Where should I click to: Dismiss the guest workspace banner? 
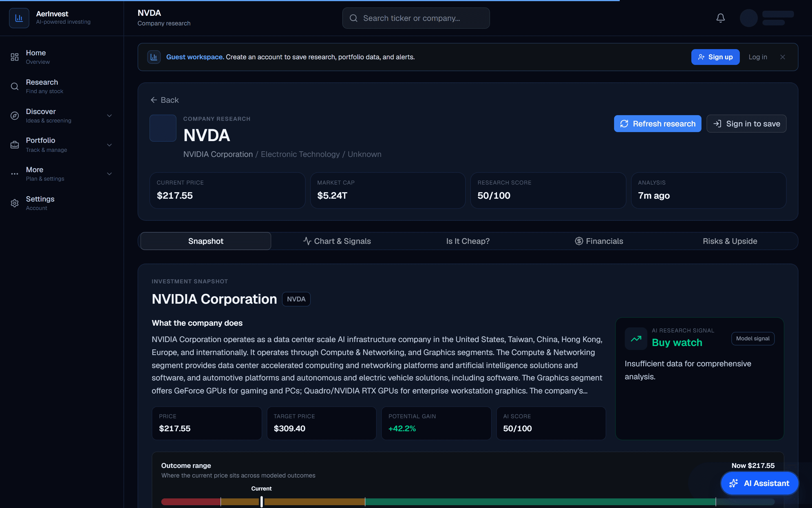tap(782, 57)
